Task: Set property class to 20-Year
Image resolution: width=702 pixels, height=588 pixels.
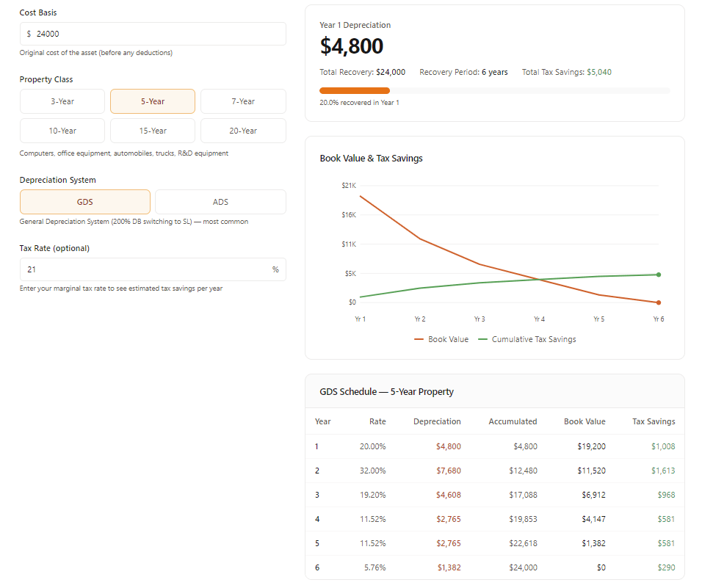Action: (243, 131)
